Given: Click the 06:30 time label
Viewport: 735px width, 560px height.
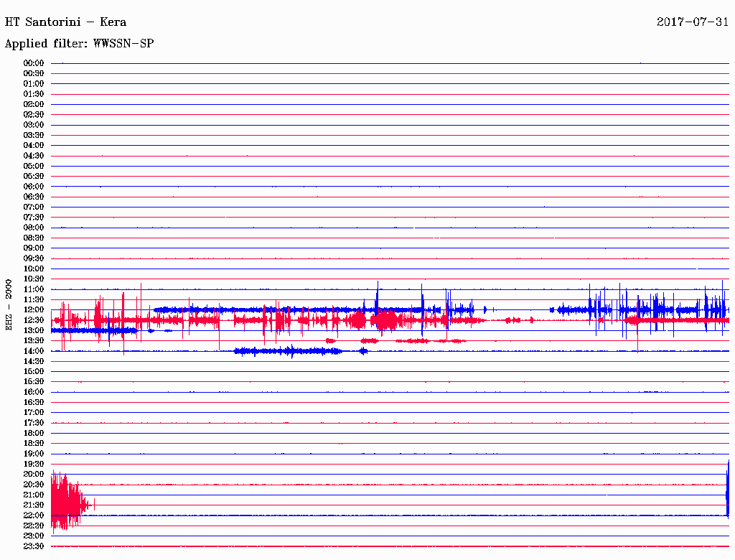Looking at the screenshot, I should 34,197.
